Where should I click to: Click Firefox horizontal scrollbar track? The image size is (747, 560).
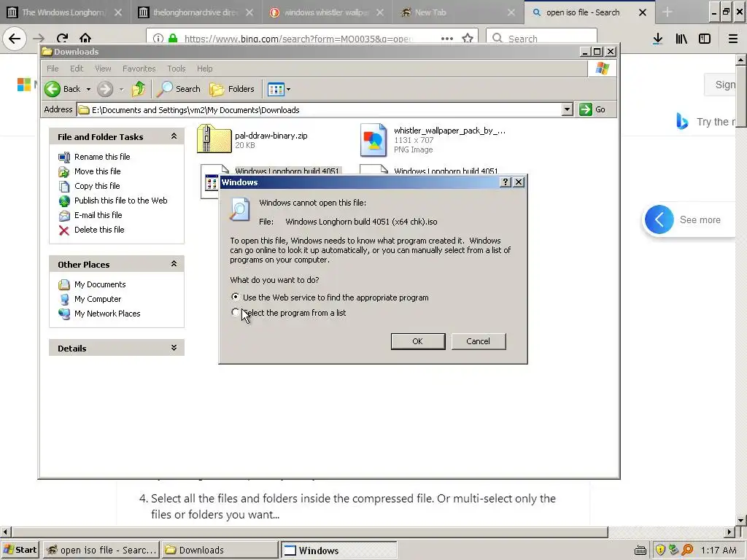pos(665,532)
